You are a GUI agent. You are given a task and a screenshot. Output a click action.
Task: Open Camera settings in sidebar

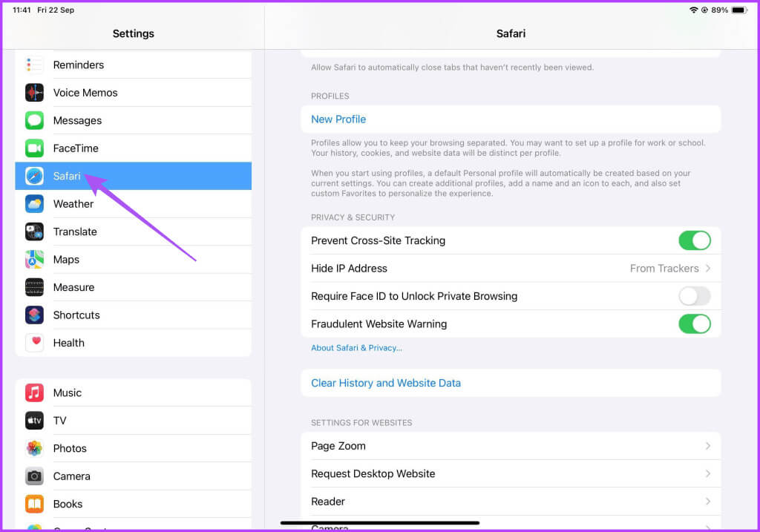(134, 476)
